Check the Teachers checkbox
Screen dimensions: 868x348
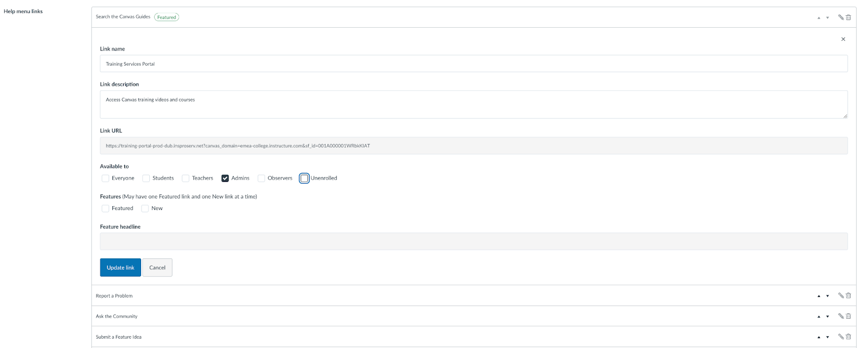(186, 178)
